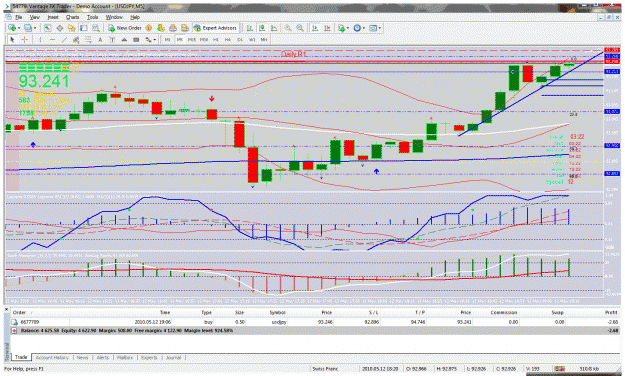The image size is (625, 376).
Task: Switch to the News tab
Action: (82, 358)
